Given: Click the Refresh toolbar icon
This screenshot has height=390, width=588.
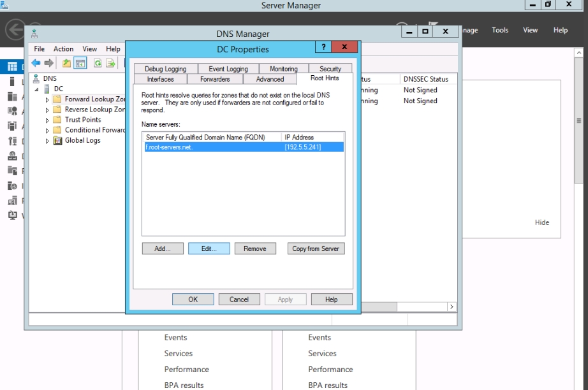Looking at the screenshot, I should 98,63.
